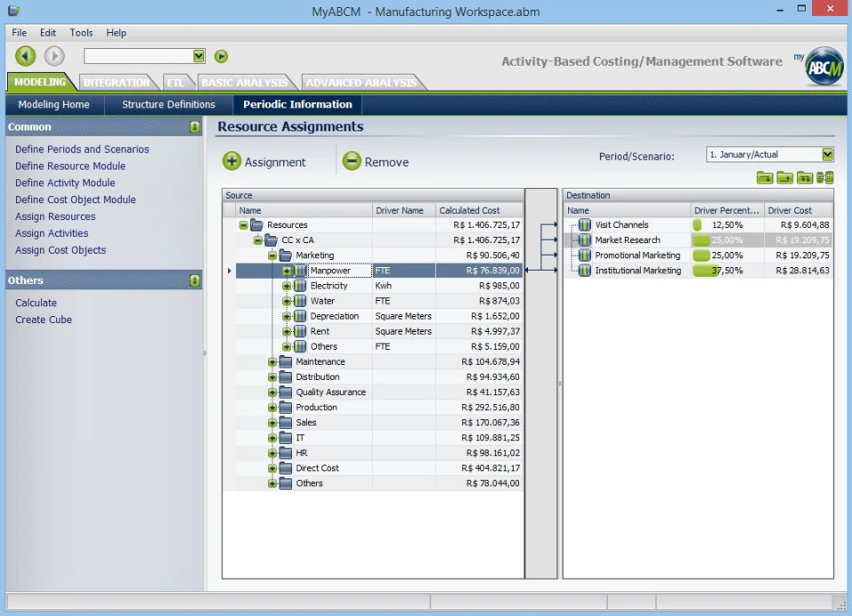
Task: Click the Water resource icon
Action: pyautogui.click(x=300, y=301)
